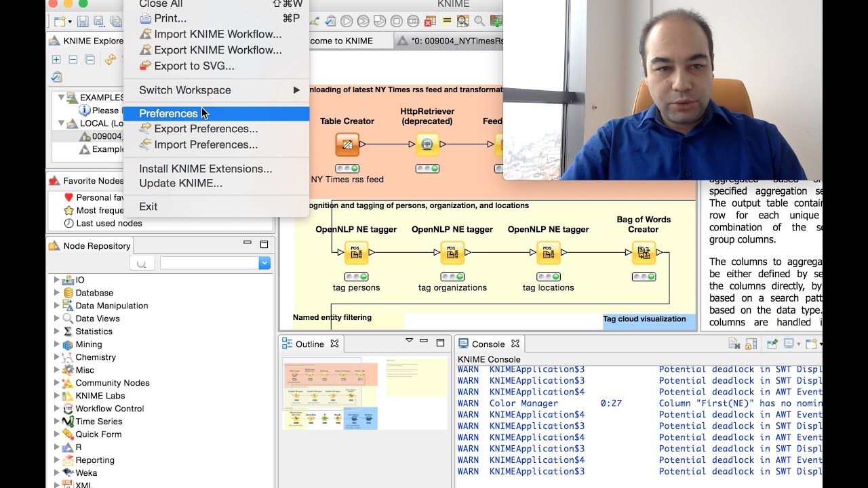The height and width of the screenshot is (488, 868).
Task: Expand the Data Manipulation category
Action: click(57, 306)
